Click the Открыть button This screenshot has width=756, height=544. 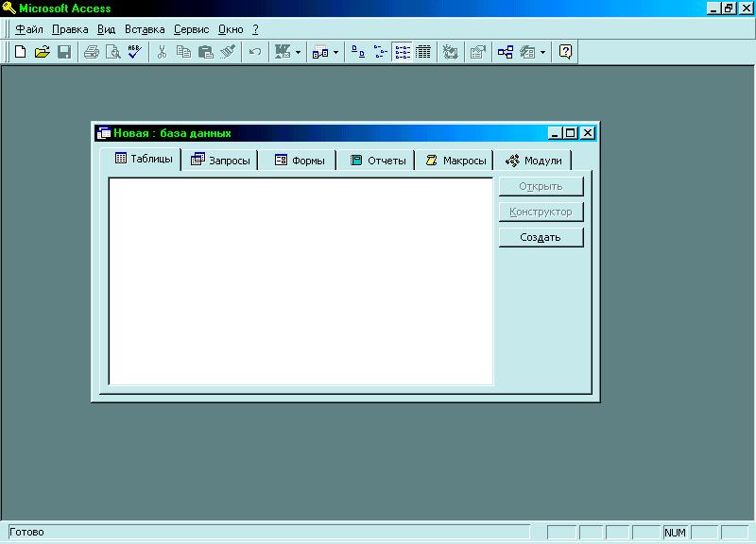(x=541, y=186)
